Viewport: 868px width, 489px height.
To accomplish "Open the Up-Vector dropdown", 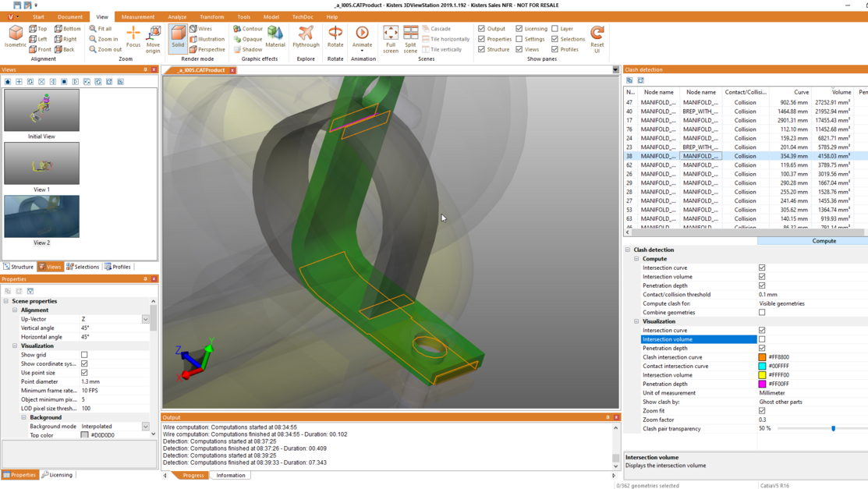I will coord(145,320).
